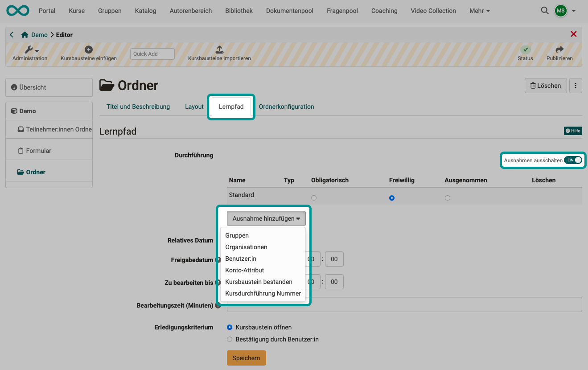Click the Kursbausteine einfügen plus icon

(x=89, y=50)
